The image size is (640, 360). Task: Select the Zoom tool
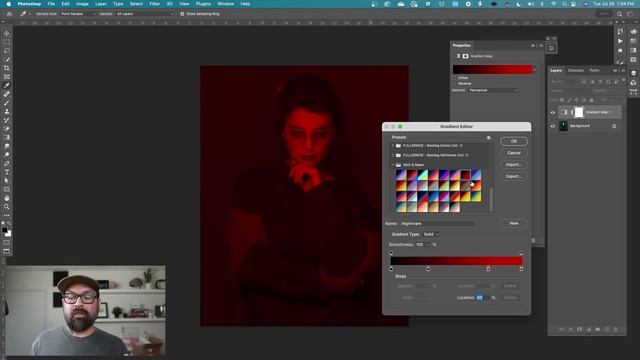click(x=7, y=207)
